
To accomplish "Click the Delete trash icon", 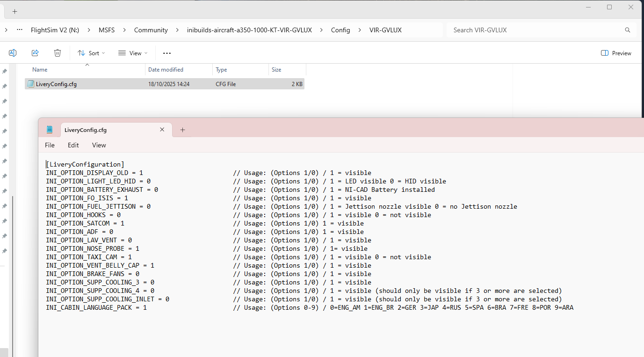I will [x=58, y=53].
